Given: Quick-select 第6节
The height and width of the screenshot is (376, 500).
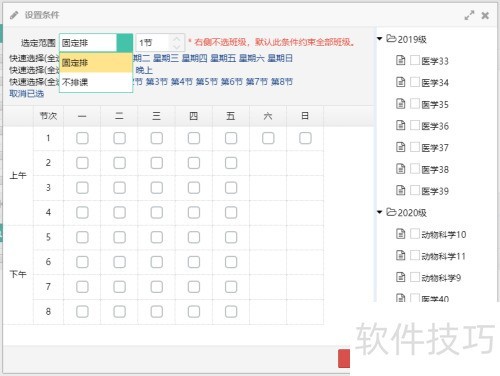Looking at the screenshot, I should [232, 82].
